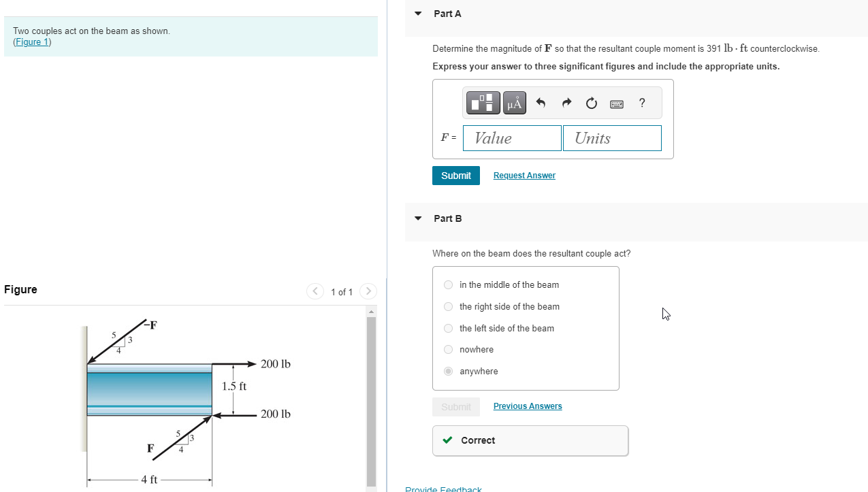
Task: Click Provide Feedback at page bottom
Action: [x=443, y=489]
